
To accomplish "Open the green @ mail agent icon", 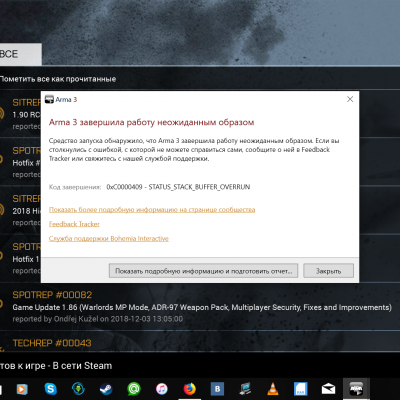I will (134, 389).
